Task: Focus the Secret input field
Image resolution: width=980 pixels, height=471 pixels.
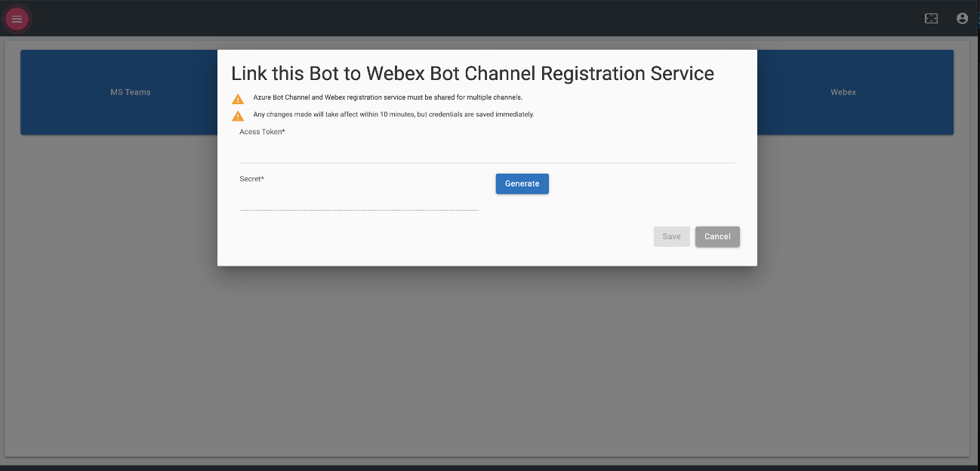Action: tap(359, 201)
